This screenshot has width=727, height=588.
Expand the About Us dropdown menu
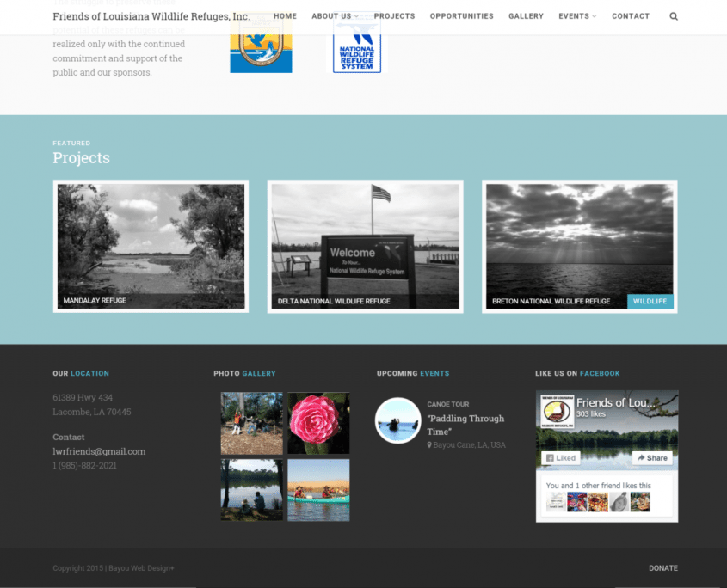(x=335, y=16)
